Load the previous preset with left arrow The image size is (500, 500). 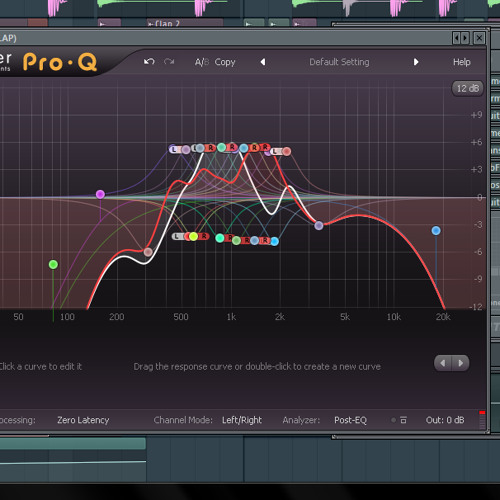(263, 62)
